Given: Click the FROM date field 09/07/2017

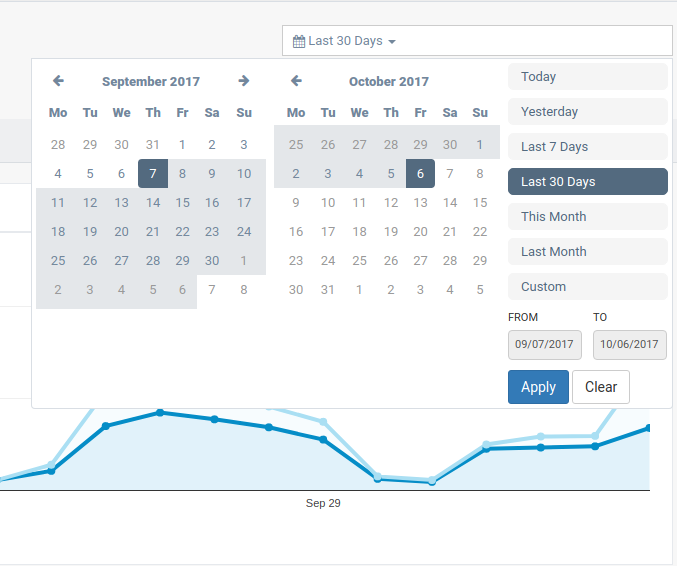Looking at the screenshot, I should tap(544, 345).
